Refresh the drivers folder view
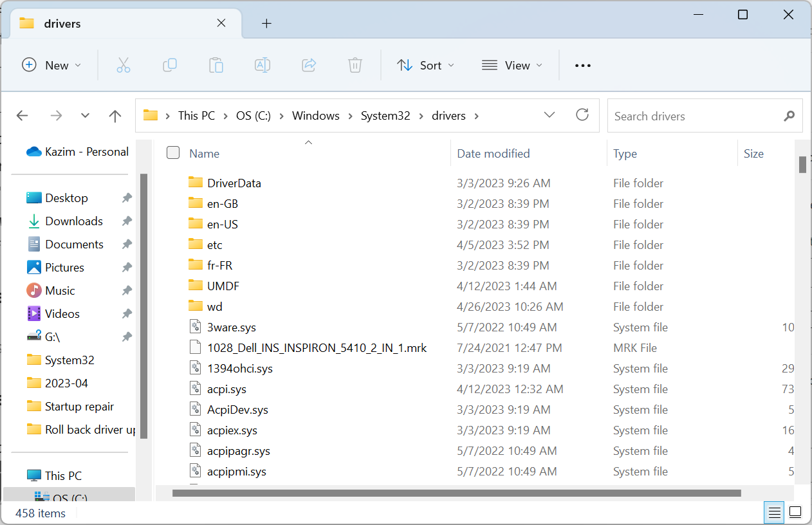The width and height of the screenshot is (812, 525). 582,115
